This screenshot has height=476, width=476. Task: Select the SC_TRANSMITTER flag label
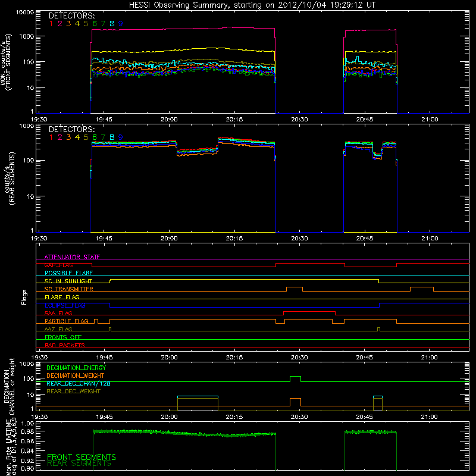[69, 289]
